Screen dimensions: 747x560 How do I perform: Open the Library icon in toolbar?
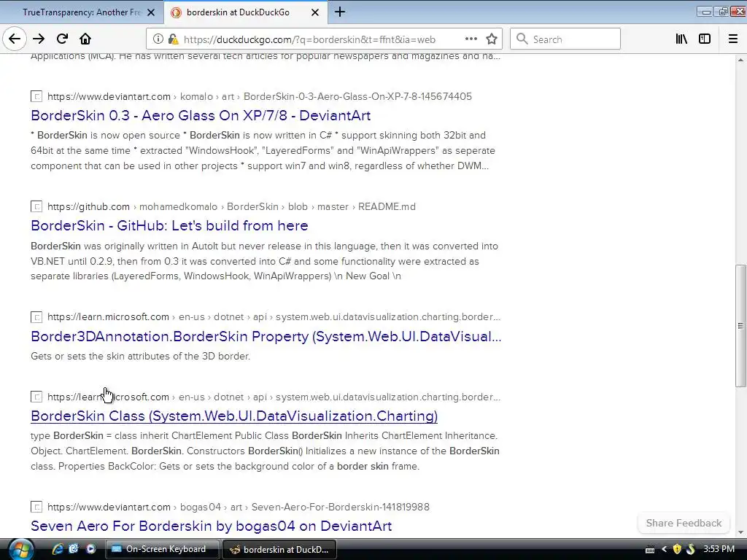[681, 39]
